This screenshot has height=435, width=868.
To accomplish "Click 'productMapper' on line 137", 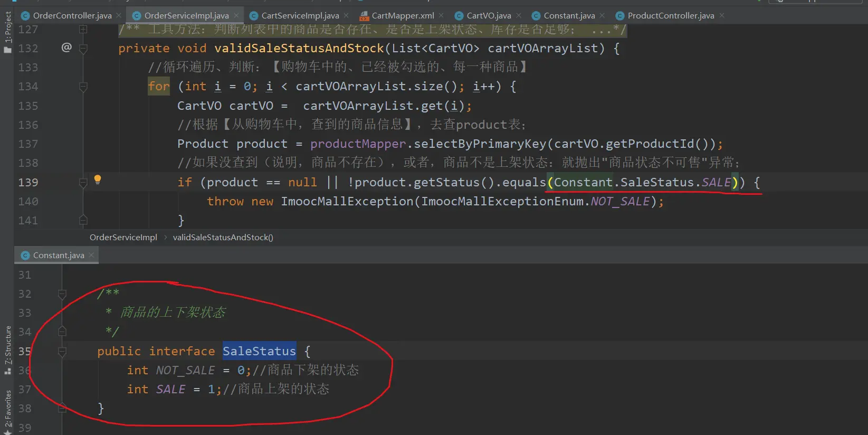I will click(x=358, y=144).
